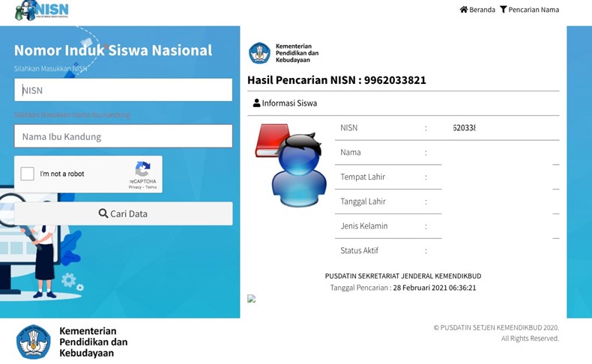This screenshot has width=592, height=364.
Task: Select heading Hasil Pencarian NISN : 9962033821
Action: (336, 80)
